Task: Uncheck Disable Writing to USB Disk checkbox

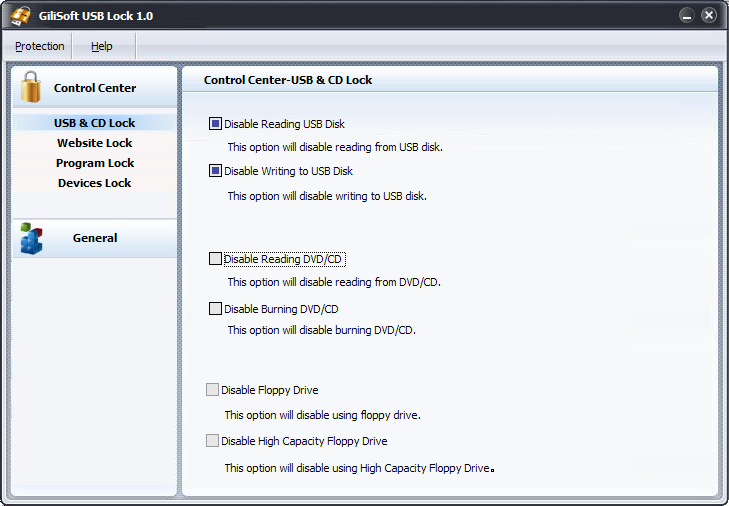Action: point(215,171)
